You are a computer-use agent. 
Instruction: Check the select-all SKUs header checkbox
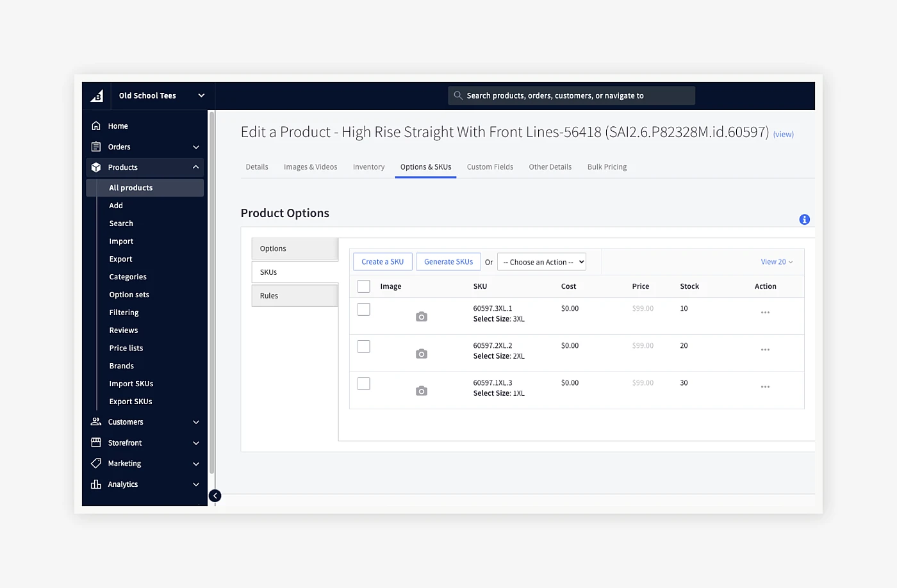(364, 286)
